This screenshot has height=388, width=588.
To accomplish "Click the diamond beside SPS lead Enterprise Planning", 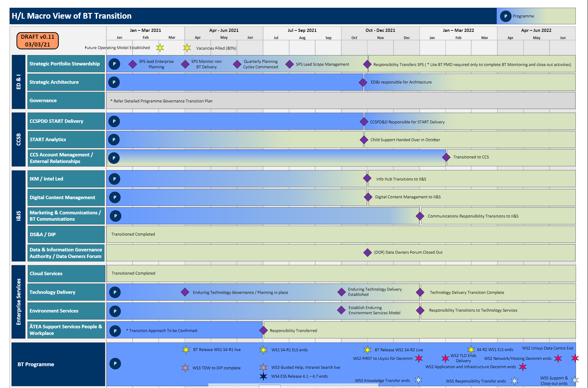I will click(133, 64).
